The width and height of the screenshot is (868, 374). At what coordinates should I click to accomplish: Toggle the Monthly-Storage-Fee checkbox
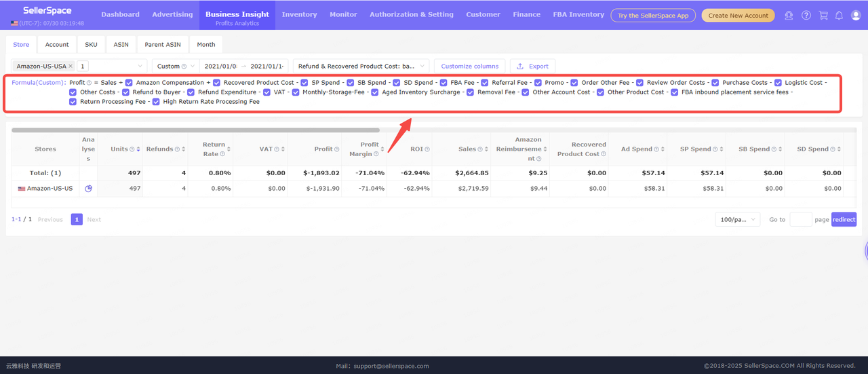tap(296, 92)
